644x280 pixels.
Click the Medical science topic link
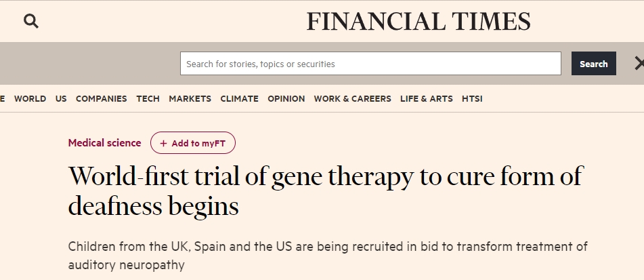(x=104, y=143)
